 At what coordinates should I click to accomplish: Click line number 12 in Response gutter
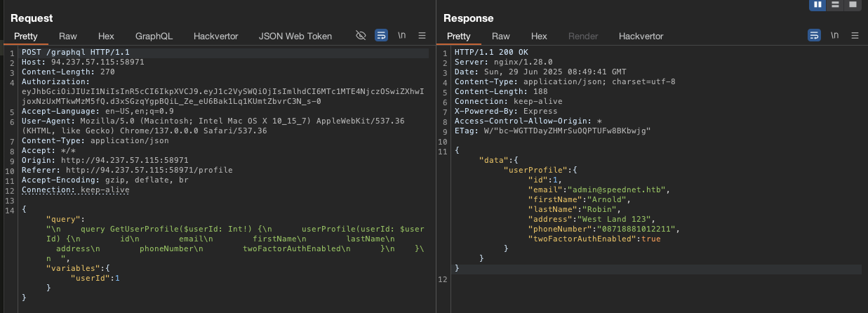(x=442, y=280)
